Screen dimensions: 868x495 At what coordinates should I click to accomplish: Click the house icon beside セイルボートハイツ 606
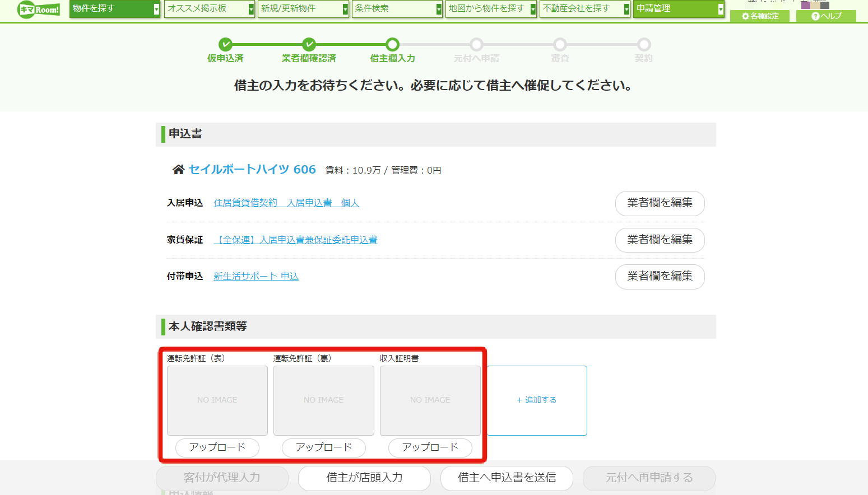(x=178, y=170)
